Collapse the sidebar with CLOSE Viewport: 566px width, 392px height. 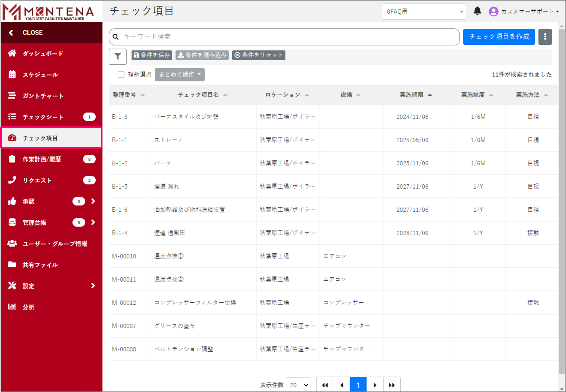[x=32, y=32]
